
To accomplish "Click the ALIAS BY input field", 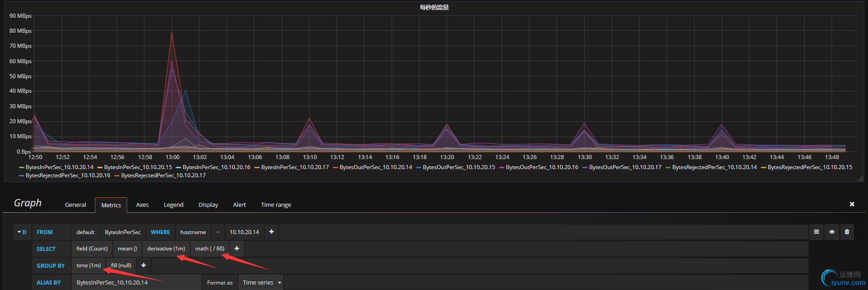I will pos(136,282).
